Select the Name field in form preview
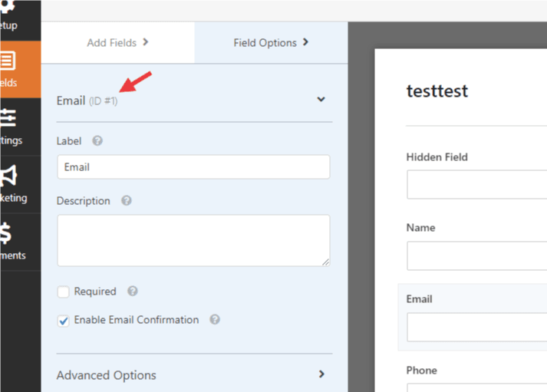Screen dimensions: 547x392 click(477, 255)
